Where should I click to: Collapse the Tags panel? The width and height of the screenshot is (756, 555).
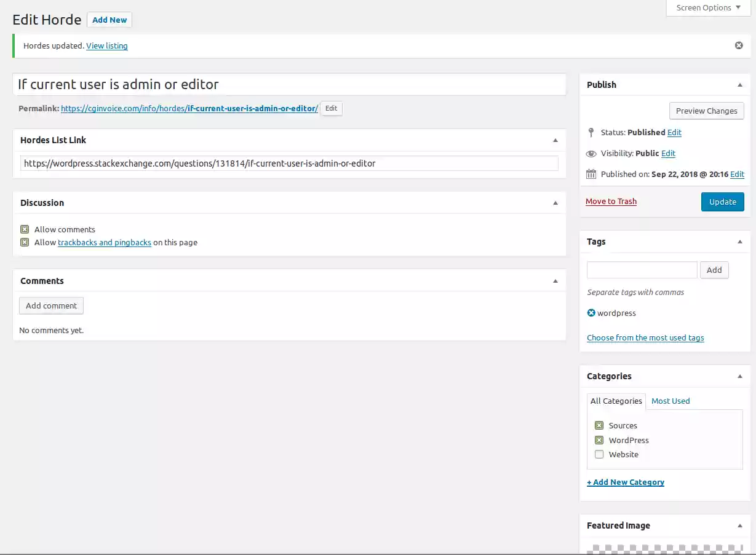739,242
